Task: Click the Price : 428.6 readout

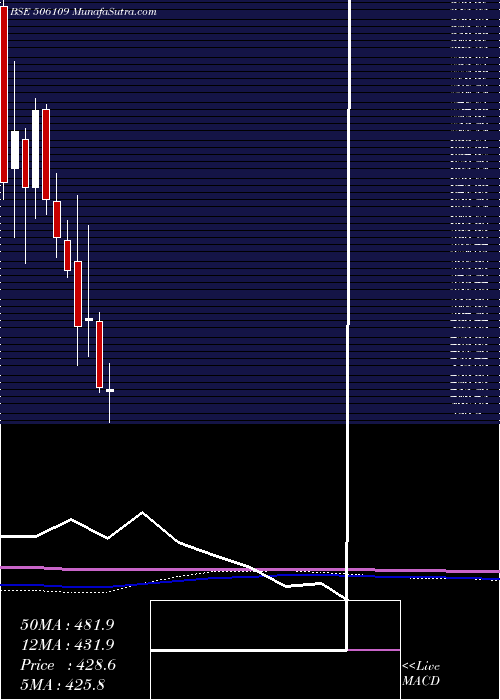Action: tap(68, 665)
